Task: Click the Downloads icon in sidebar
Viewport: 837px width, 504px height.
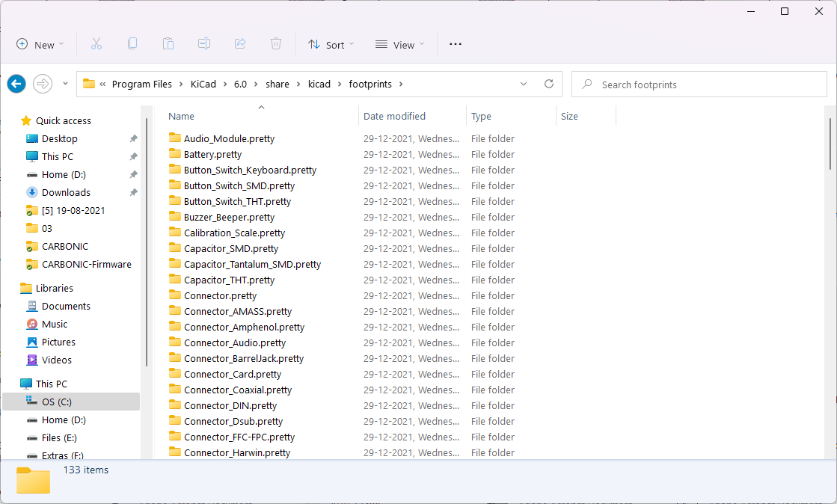Action: click(32, 192)
